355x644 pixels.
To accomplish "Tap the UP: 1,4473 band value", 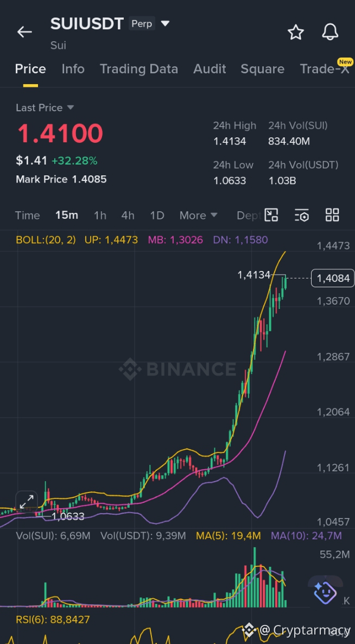I will (x=111, y=240).
